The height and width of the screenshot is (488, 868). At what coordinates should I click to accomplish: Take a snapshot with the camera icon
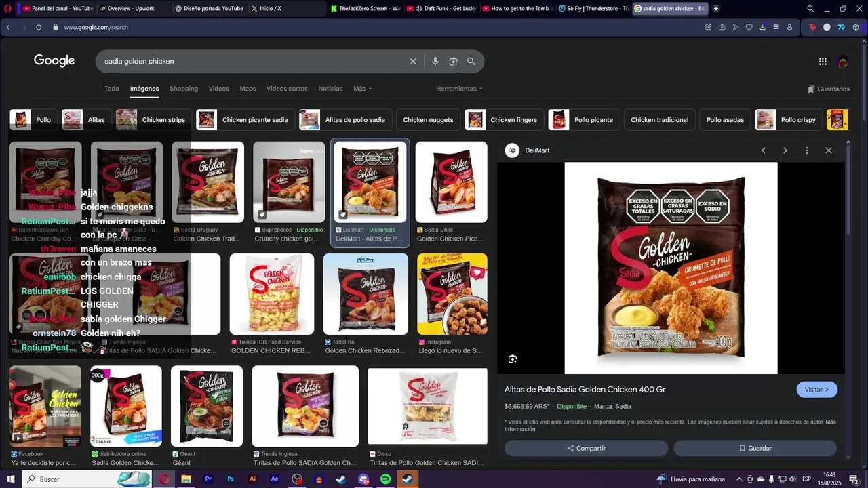pyautogui.click(x=722, y=27)
